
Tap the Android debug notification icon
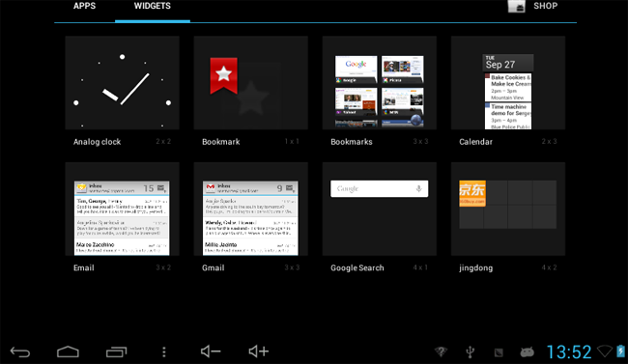527,352
